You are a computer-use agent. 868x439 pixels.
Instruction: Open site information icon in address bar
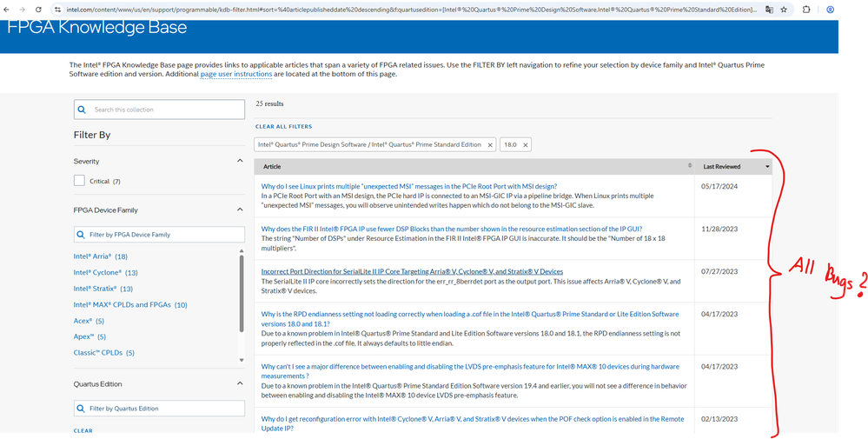tap(57, 10)
